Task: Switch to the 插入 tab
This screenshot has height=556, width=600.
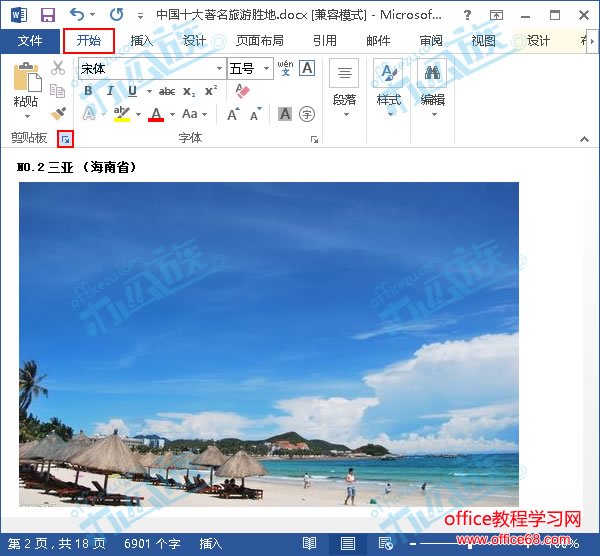Action: (142, 41)
